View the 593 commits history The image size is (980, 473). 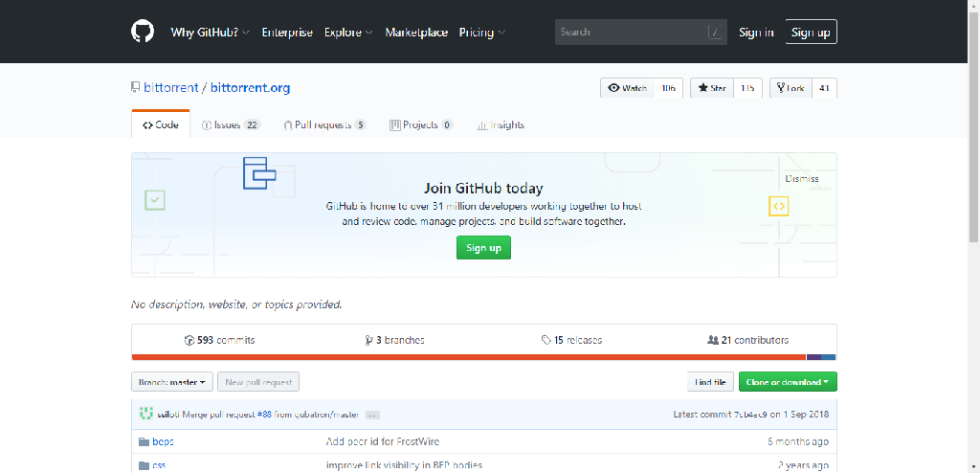coord(219,340)
